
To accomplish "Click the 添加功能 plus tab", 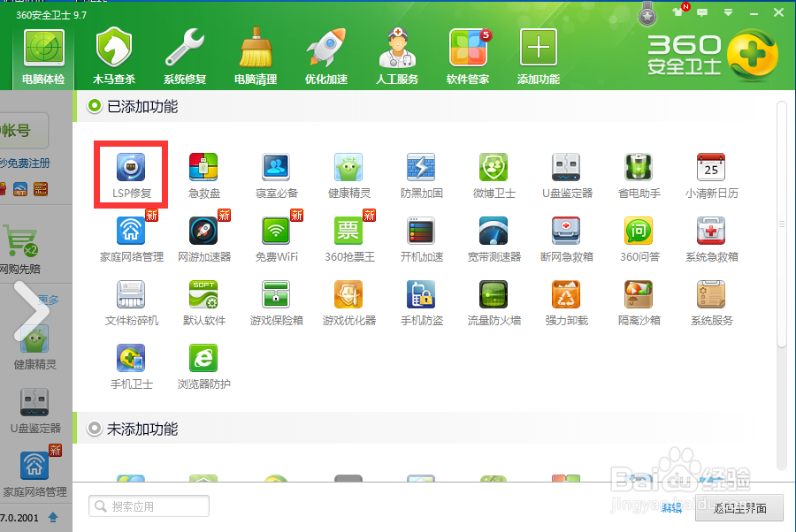I will 538,57.
